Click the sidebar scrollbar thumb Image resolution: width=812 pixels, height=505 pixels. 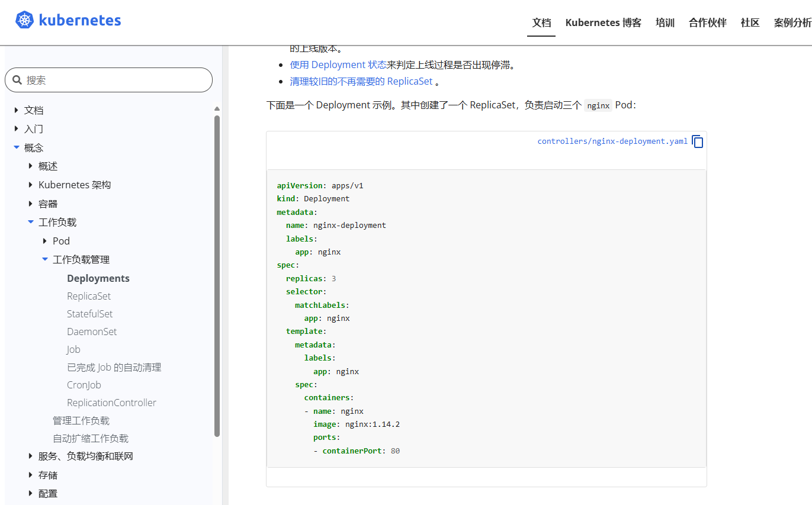pyautogui.click(x=217, y=276)
